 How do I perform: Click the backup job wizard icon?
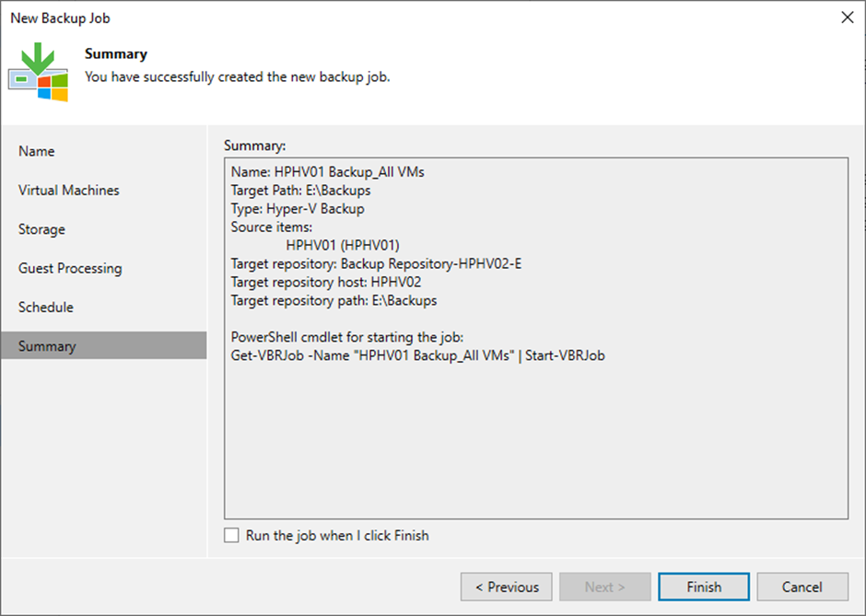pyautogui.click(x=38, y=72)
